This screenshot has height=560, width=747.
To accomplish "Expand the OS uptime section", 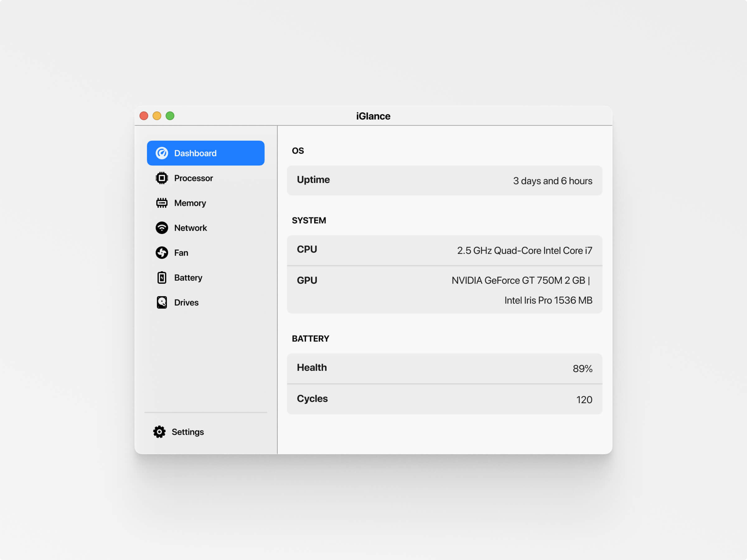I will 445,180.
